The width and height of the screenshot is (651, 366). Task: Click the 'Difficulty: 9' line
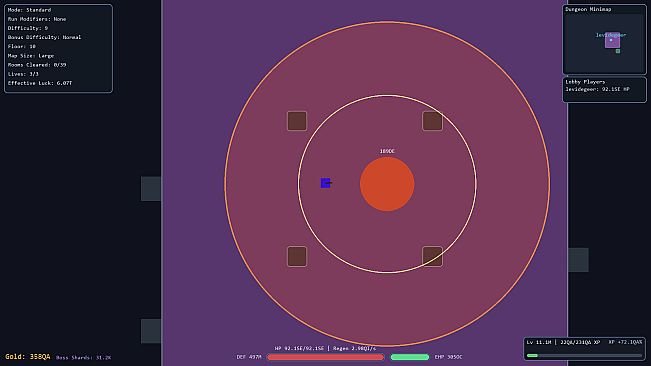[x=28, y=28]
